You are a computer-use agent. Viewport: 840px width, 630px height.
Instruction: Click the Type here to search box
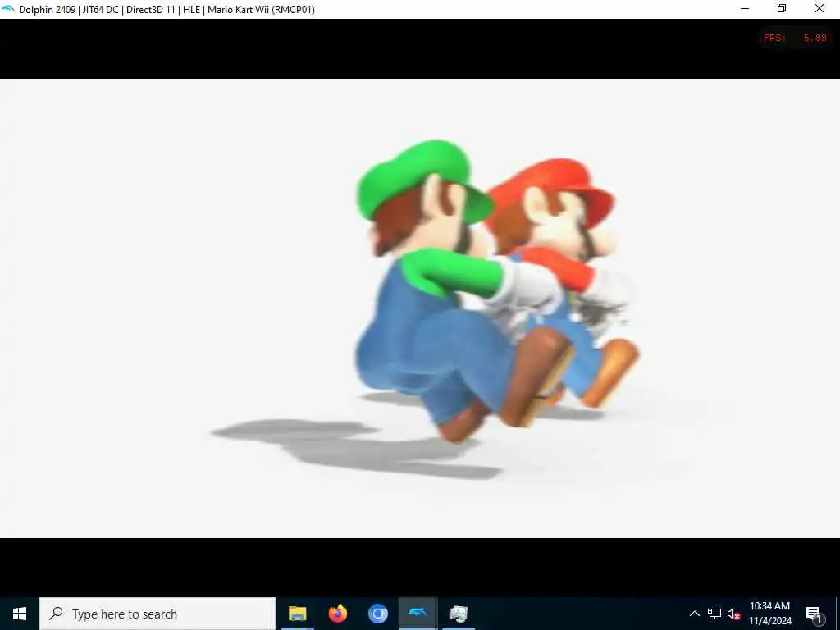tap(157, 614)
